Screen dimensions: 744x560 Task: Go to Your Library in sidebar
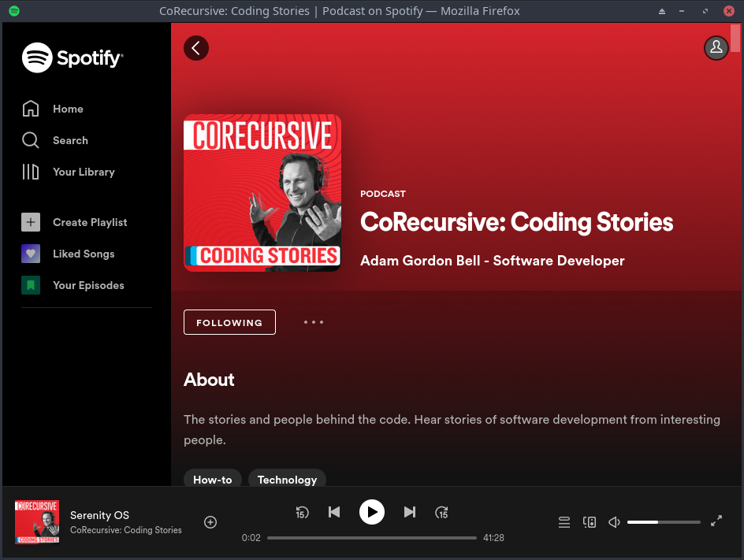click(83, 172)
